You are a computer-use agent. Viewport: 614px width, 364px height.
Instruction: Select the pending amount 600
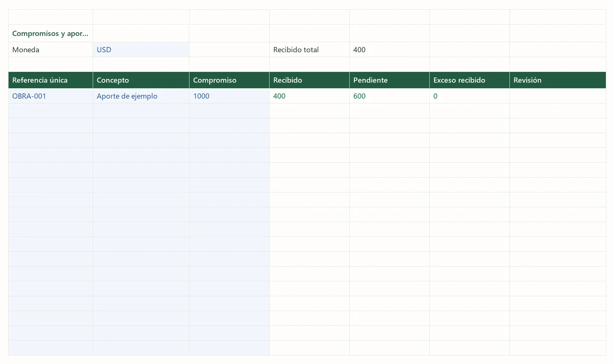click(389, 96)
